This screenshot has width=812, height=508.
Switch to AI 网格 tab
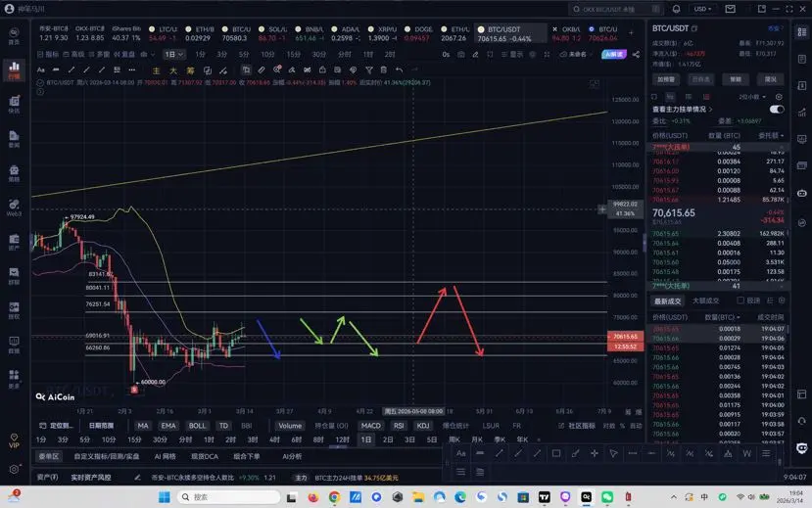tap(166, 456)
